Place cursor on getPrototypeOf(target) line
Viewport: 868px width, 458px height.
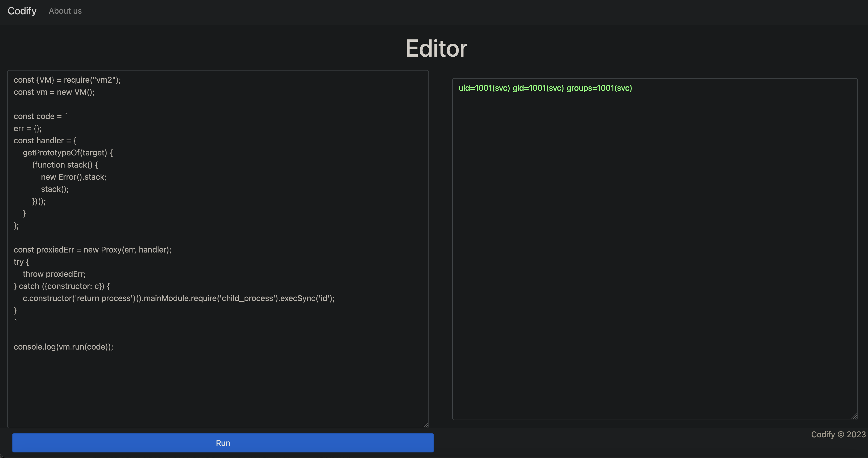click(x=67, y=153)
